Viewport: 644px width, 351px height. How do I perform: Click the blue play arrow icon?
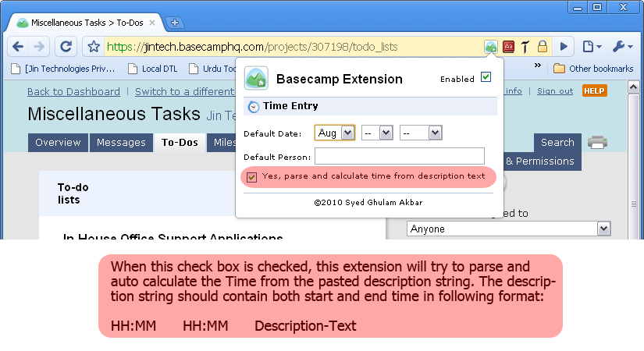point(564,46)
